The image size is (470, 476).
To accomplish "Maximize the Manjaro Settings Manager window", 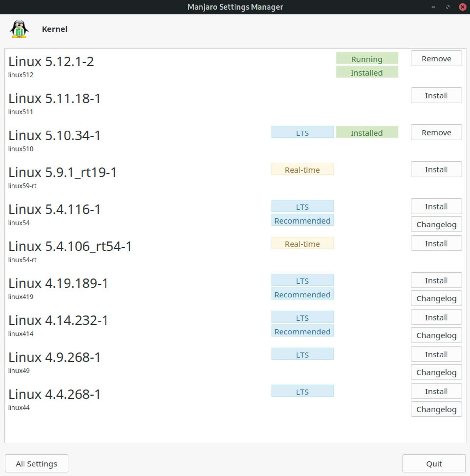I will tap(448, 7).
